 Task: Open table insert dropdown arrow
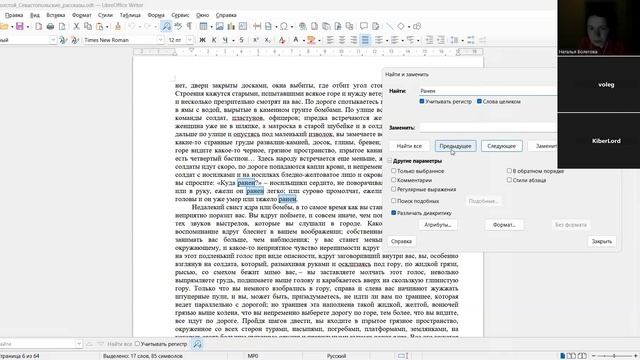point(211,27)
